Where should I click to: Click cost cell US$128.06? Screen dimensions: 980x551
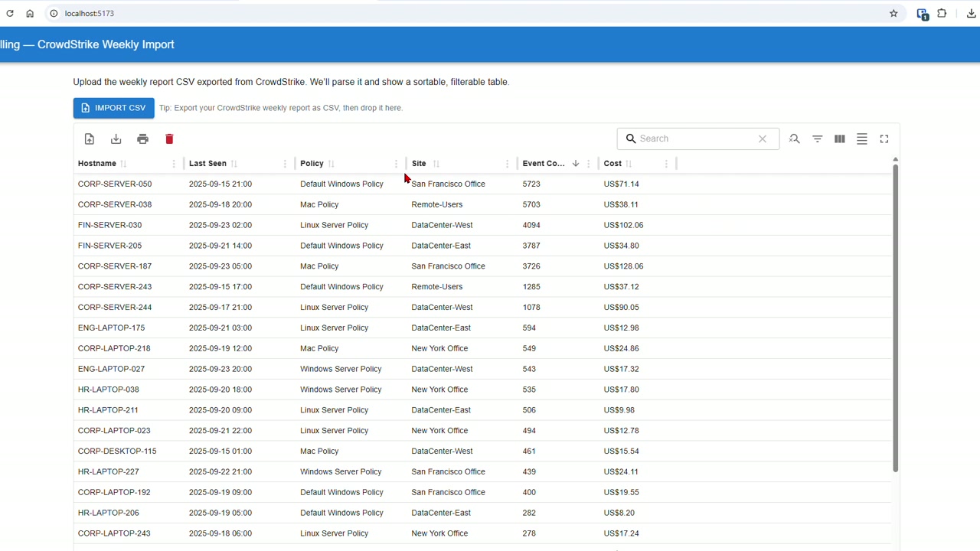pos(623,266)
